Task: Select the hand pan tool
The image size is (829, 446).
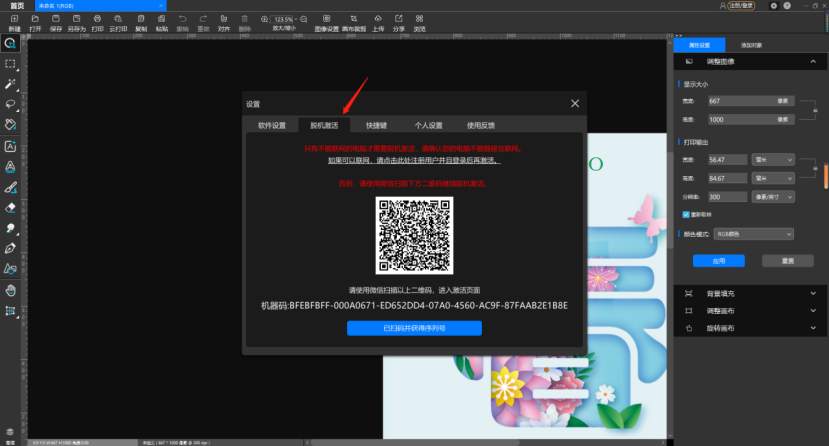Action: (x=11, y=290)
